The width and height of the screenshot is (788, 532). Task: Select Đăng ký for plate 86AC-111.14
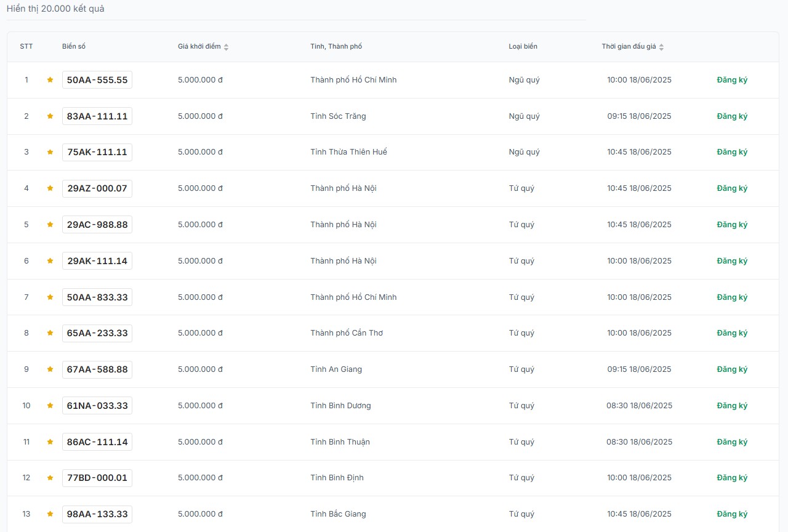(732, 442)
